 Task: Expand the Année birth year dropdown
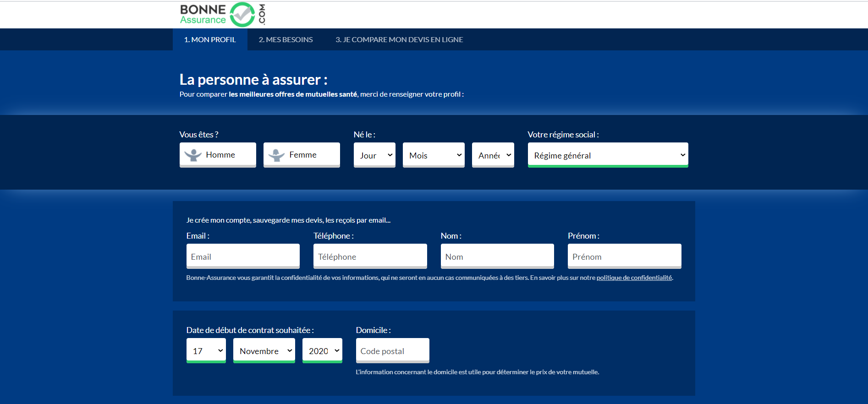(x=493, y=155)
